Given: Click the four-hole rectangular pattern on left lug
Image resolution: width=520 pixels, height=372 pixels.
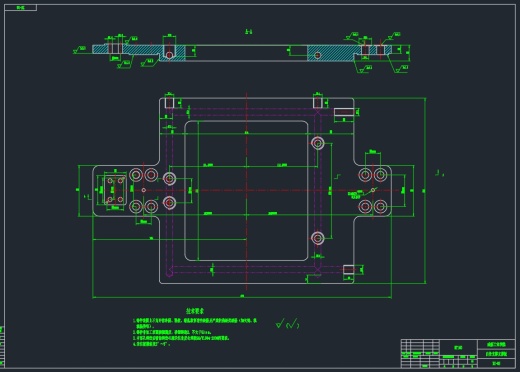Looking at the screenshot, I should (x=115, y=190).
